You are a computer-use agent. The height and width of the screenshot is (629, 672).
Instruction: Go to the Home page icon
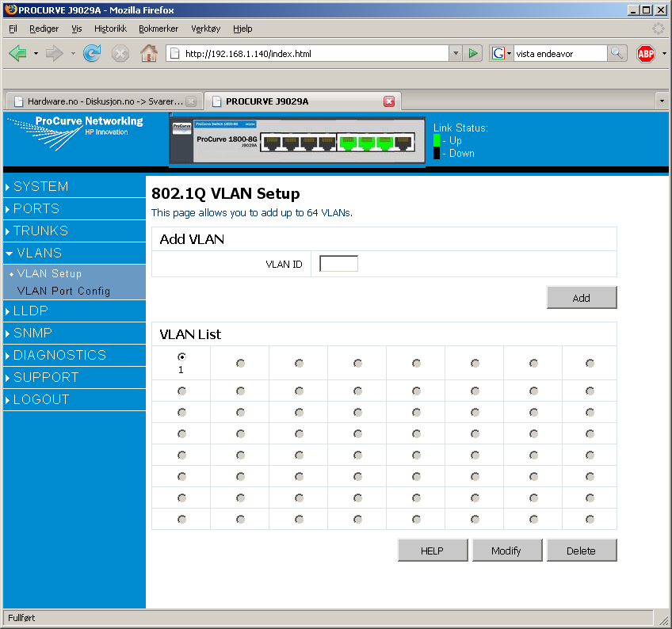[149, 54]
